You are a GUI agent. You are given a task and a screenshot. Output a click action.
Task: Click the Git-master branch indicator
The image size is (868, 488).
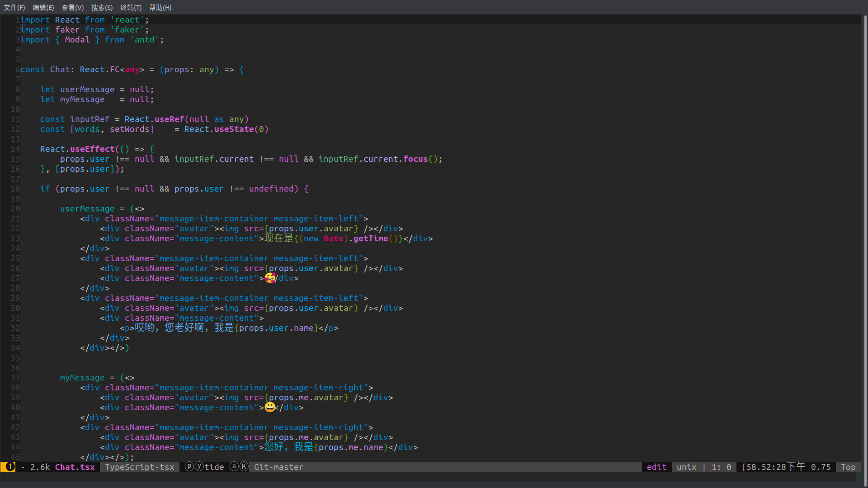[x=278, y=467]
